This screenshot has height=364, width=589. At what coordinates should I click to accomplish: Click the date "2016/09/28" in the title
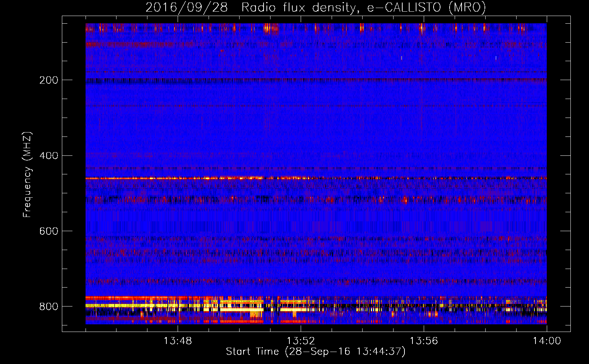186,8
